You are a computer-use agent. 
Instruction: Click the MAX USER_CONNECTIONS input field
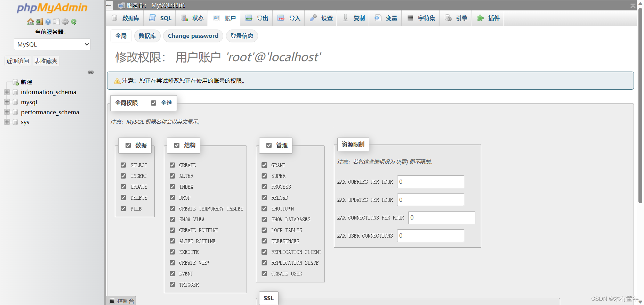point(430,236)
